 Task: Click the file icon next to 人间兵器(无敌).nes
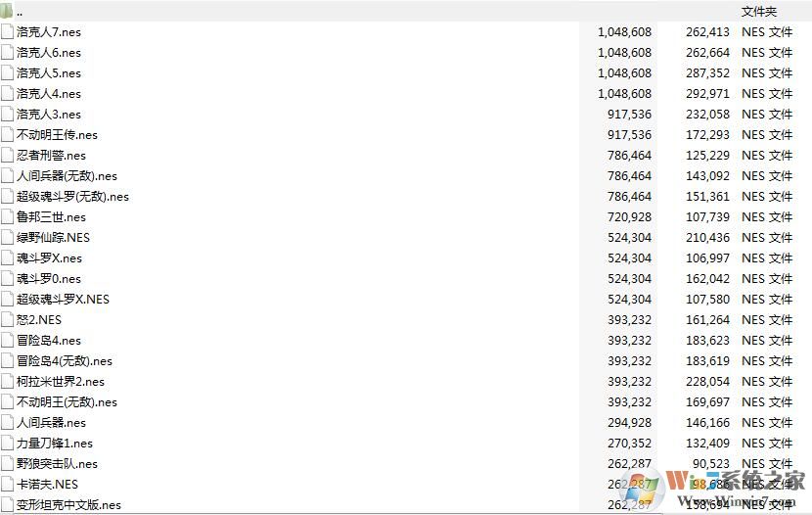tap(7, 175)
